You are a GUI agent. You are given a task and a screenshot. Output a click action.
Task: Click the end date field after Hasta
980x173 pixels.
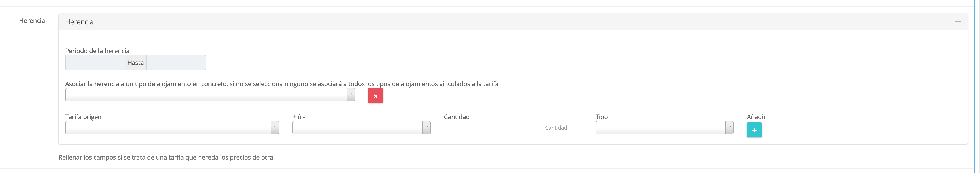(176, 63)
